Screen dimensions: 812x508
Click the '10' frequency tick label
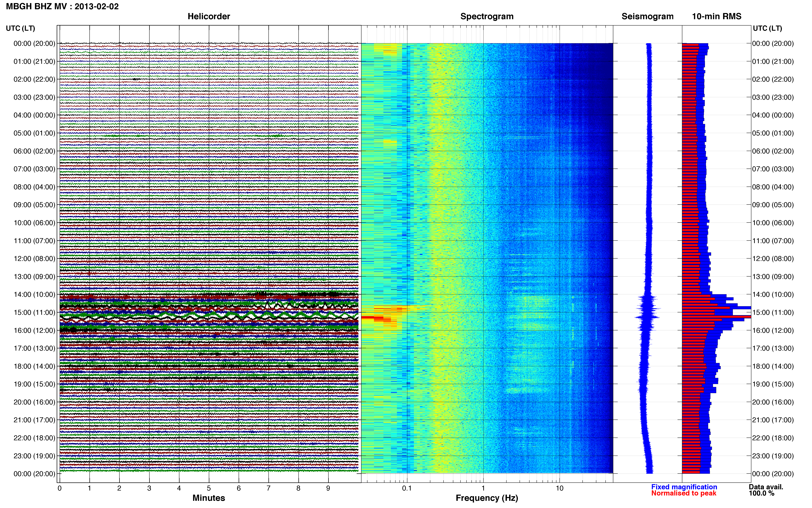[x=559, y=488]
